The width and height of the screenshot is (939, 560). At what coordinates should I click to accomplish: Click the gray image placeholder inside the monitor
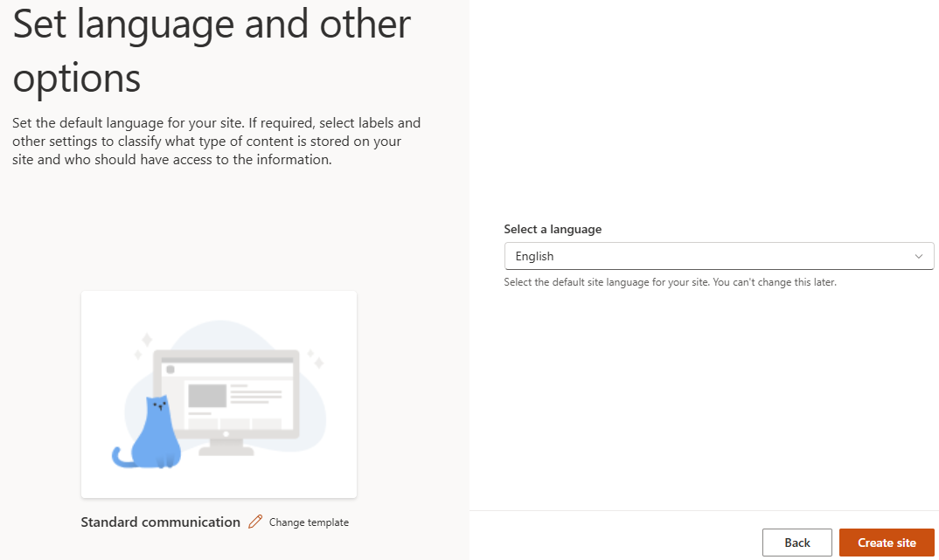coord(207,396)
